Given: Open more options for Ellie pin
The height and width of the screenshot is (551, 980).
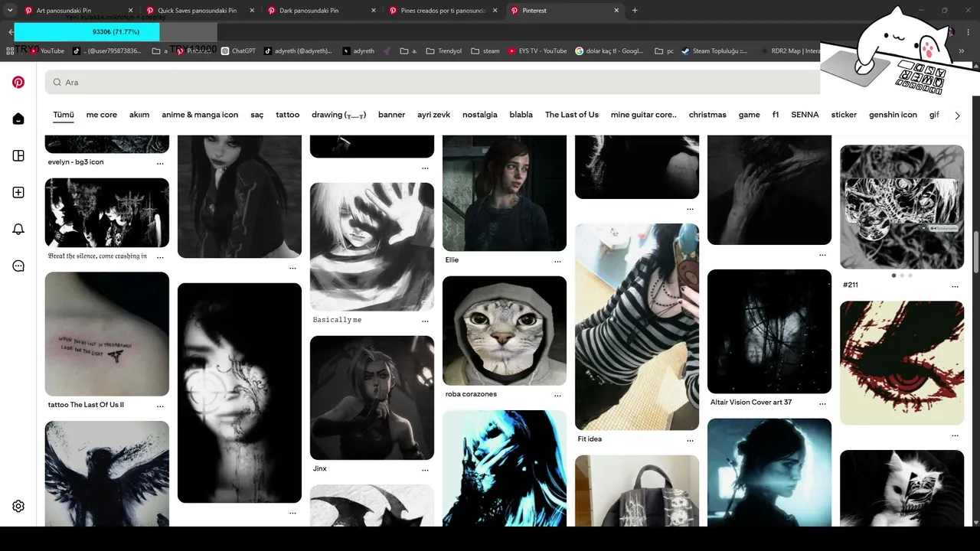Looking at the screenshot, I should point(557,261).
